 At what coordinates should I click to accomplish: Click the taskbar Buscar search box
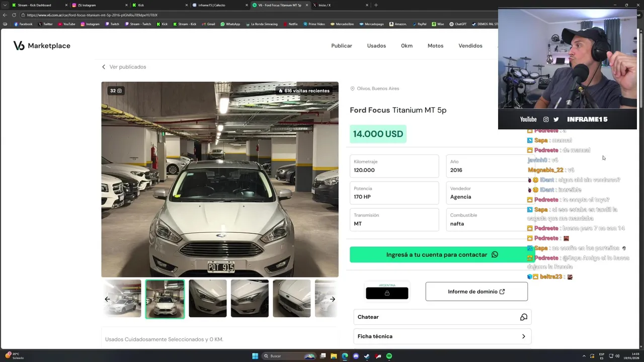288,356
